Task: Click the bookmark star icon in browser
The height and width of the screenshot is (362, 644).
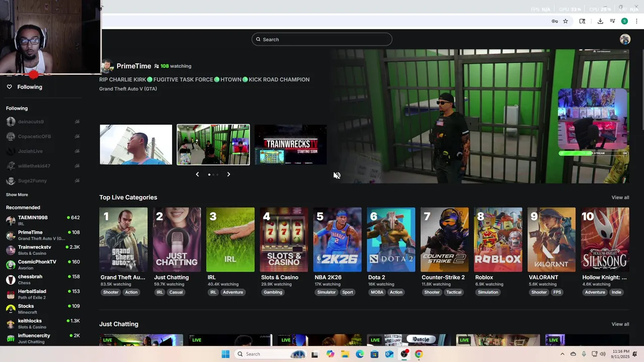Action: pos(566,21)
